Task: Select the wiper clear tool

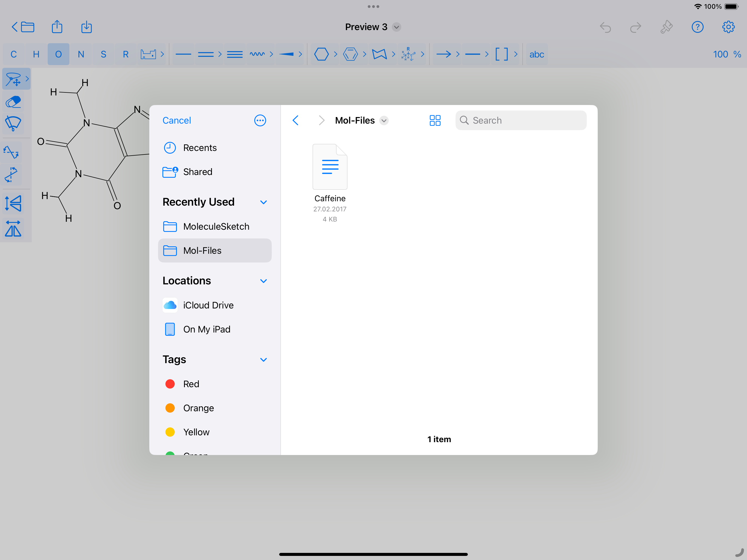Action: click(13, 124)
